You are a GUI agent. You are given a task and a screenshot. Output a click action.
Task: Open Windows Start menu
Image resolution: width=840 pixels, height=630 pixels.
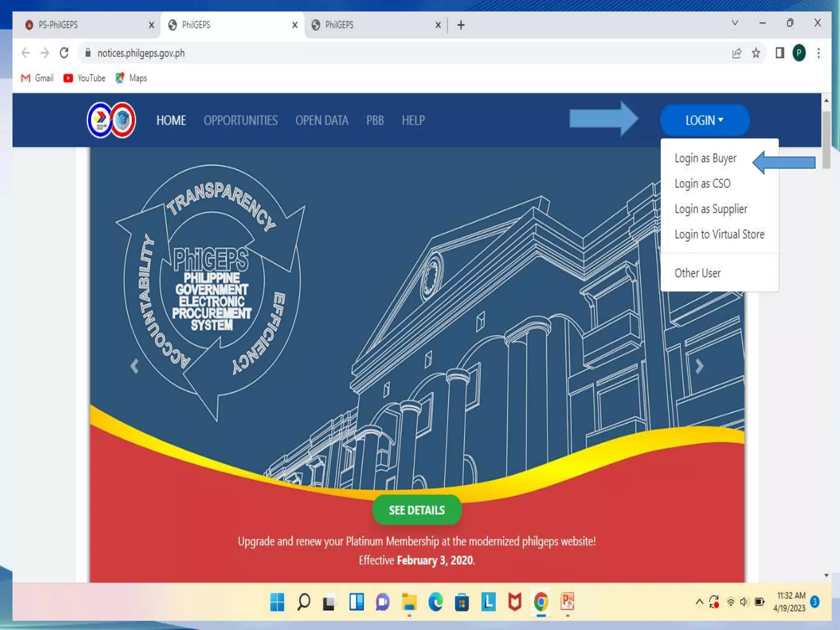coord(277,602)
